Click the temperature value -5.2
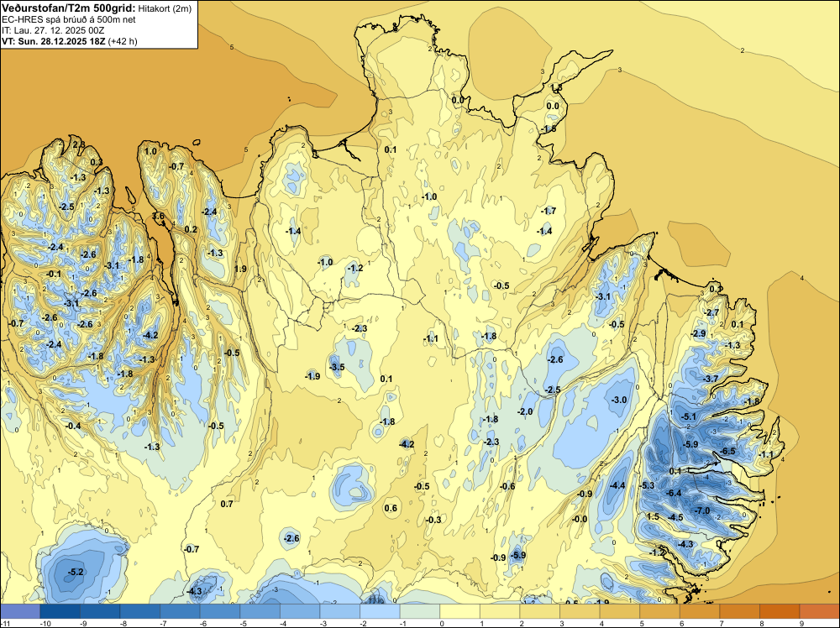 (76, 572)
